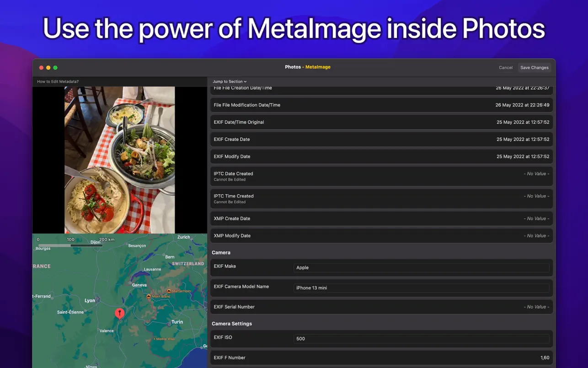Screen dimensions: 588x368
Task: Open the Jump to Section dropdown
Action: tap(230, 81)
